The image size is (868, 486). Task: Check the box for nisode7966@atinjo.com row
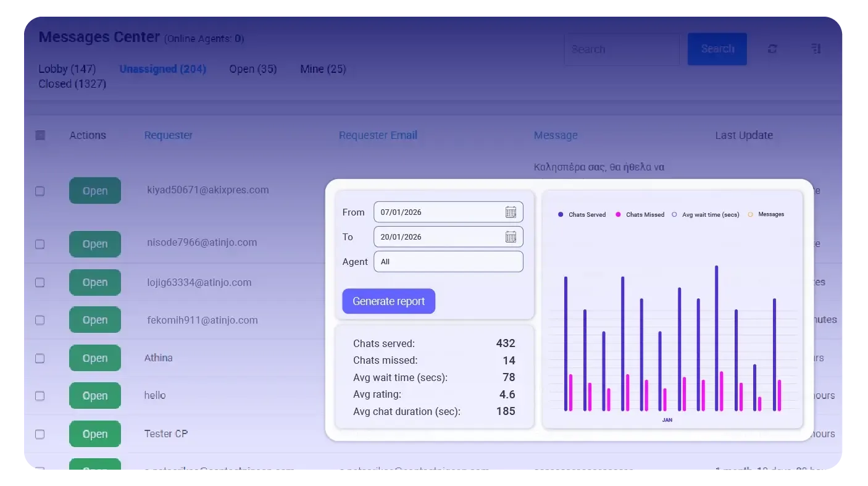point(40,244)
